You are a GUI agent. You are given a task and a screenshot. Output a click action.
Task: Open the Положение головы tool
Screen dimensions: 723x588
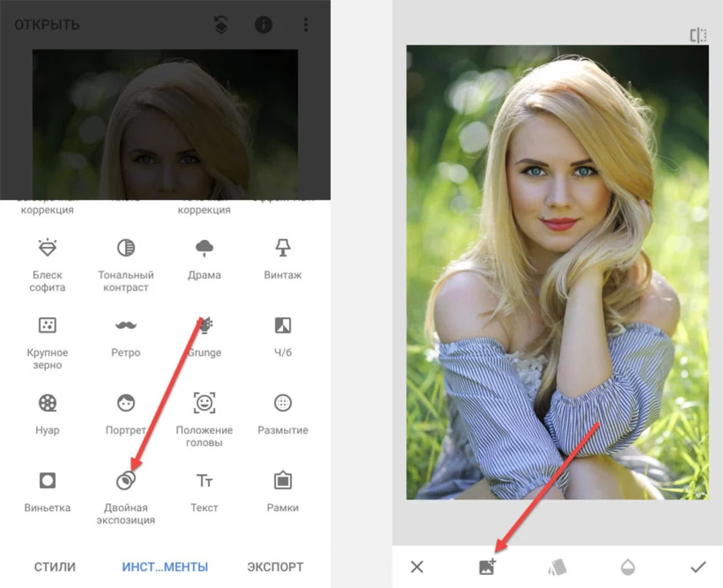[205, 420]
